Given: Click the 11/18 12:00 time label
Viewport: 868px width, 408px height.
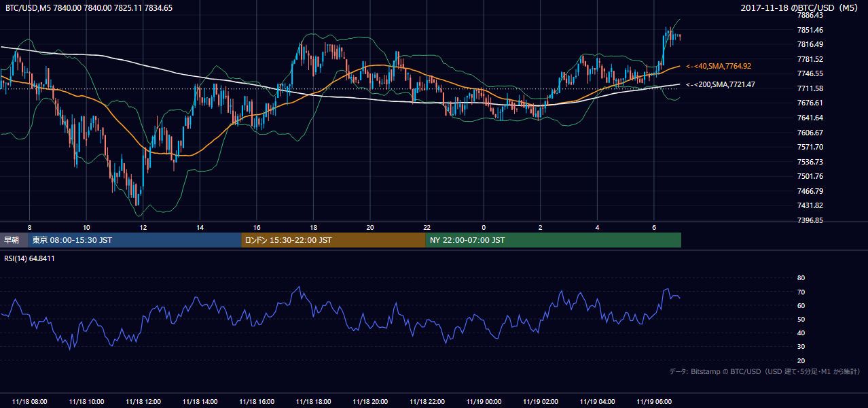Looking at the screenshot, I should tap(143, 402).
